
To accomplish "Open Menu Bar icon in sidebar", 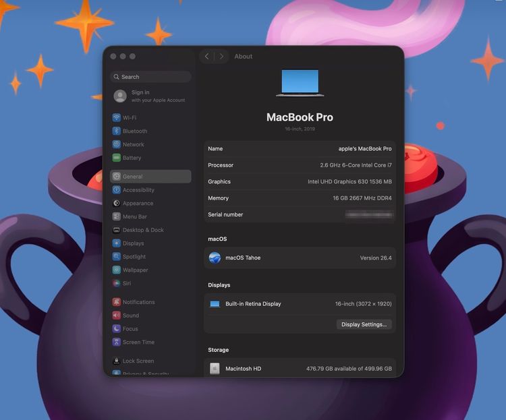I will (117, 216).
